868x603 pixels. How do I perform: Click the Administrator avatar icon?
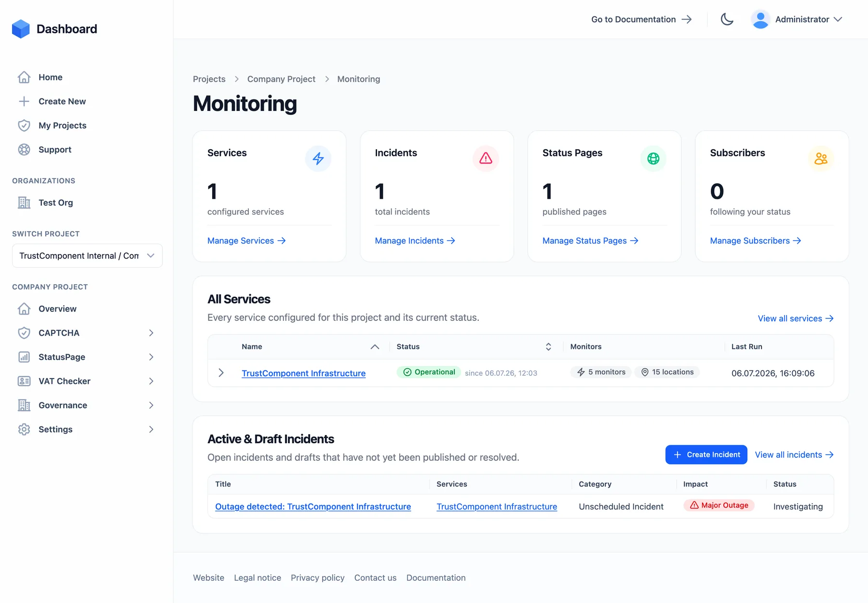click(760, 19)
